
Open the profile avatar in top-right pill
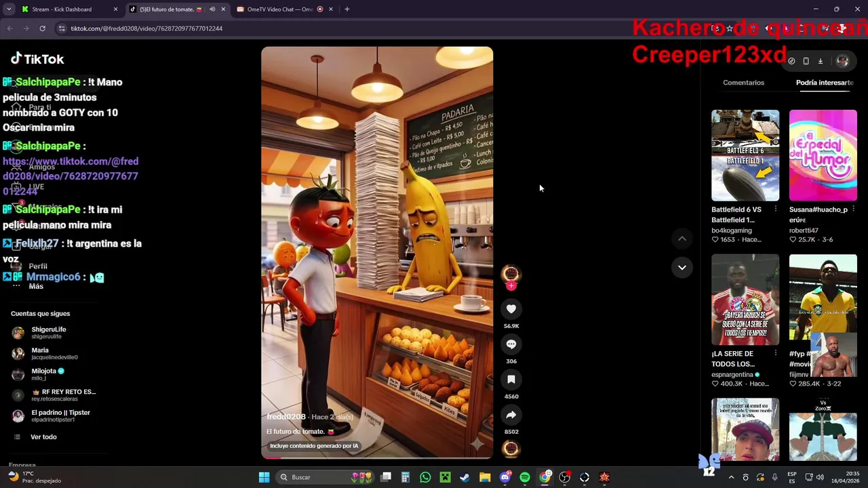pyautogui.click(x=842, y=61)
